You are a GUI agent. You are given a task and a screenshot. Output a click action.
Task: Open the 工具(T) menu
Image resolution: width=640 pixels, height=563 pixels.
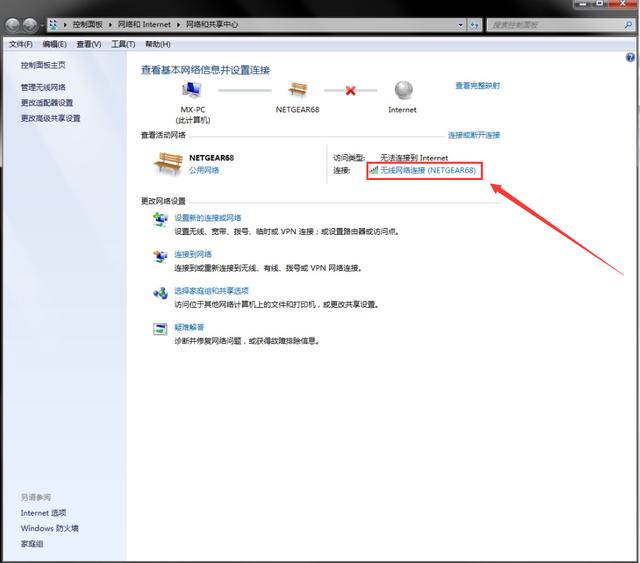123,44
